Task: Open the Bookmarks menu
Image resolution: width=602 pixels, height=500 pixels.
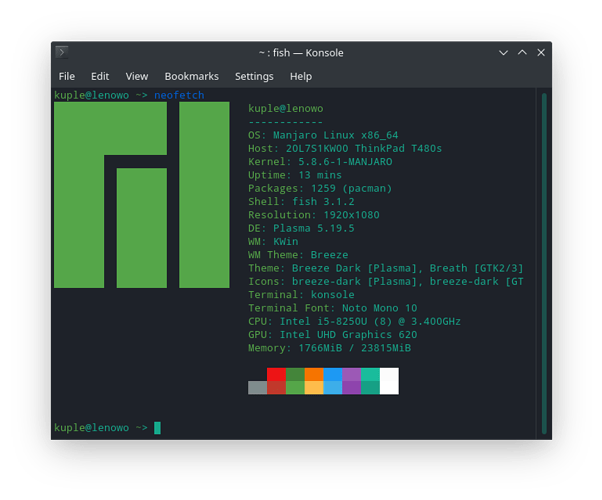Action: 192,76
